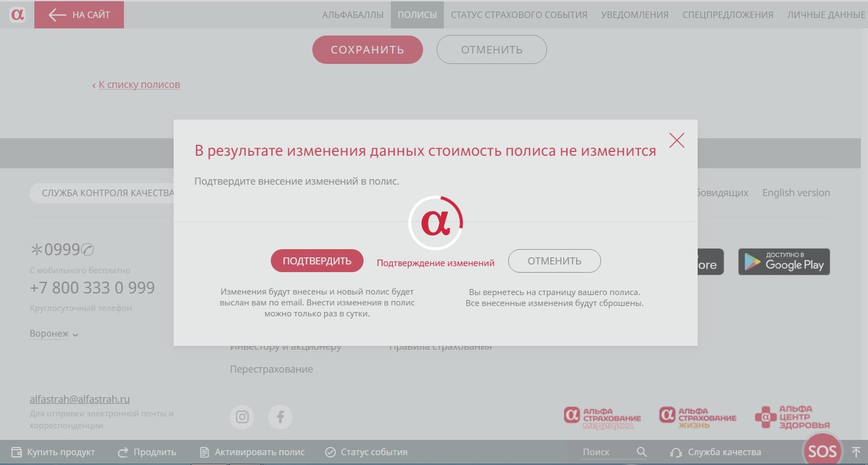Follow the К списку полисов link

[139, 85]
